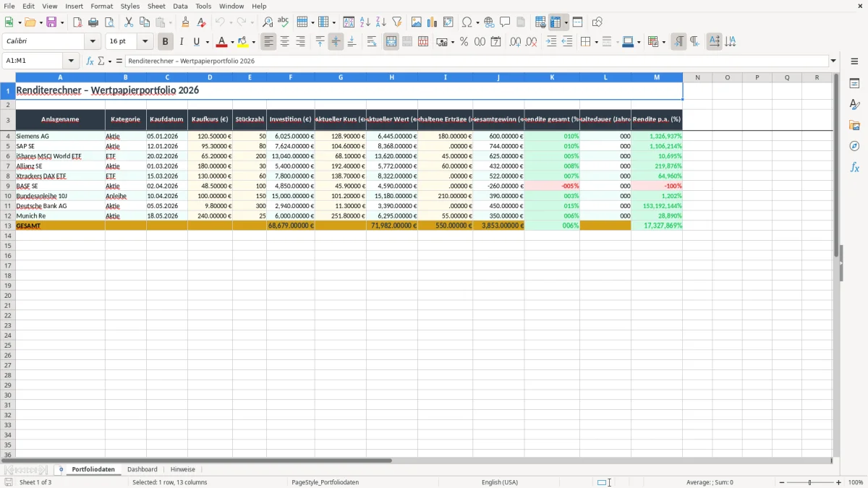Toggle AutoFilter funnel icon
868x488 pixels.
[x=397, y=22]
